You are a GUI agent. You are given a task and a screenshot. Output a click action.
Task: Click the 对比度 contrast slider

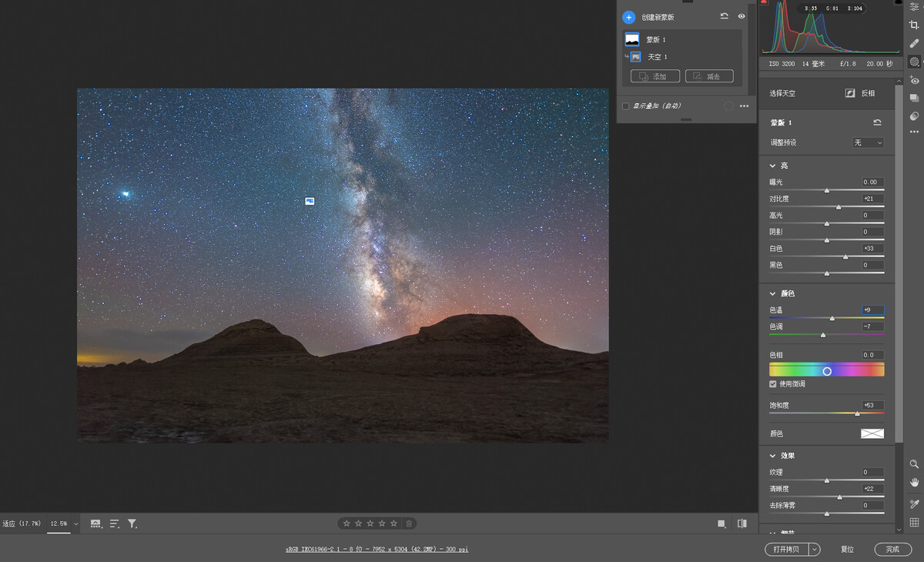pos(827,206)
